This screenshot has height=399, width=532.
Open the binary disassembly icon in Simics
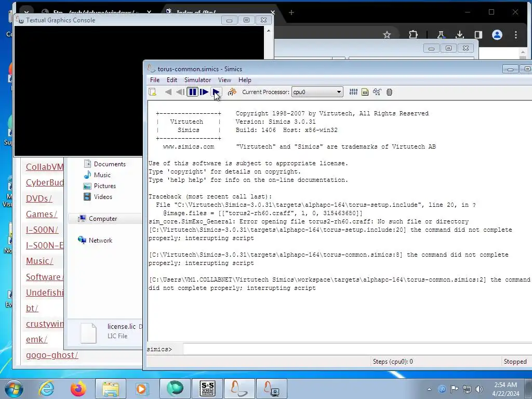point(353,92)
